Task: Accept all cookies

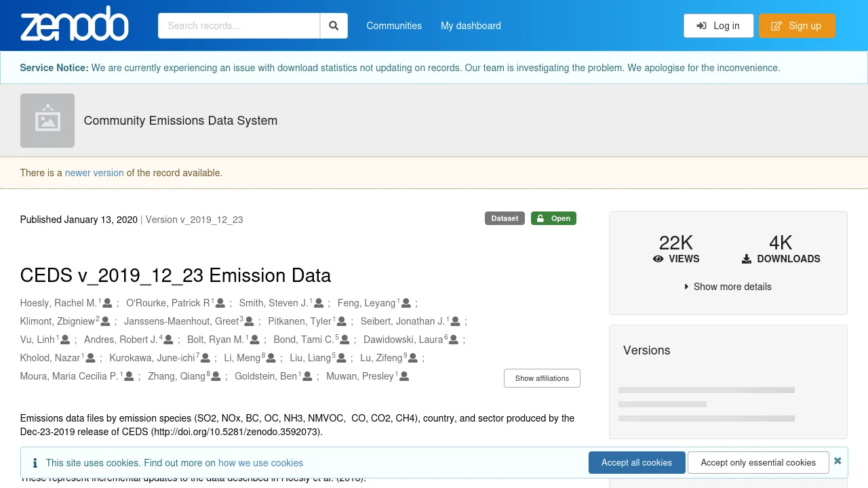Action: (637, 462)
